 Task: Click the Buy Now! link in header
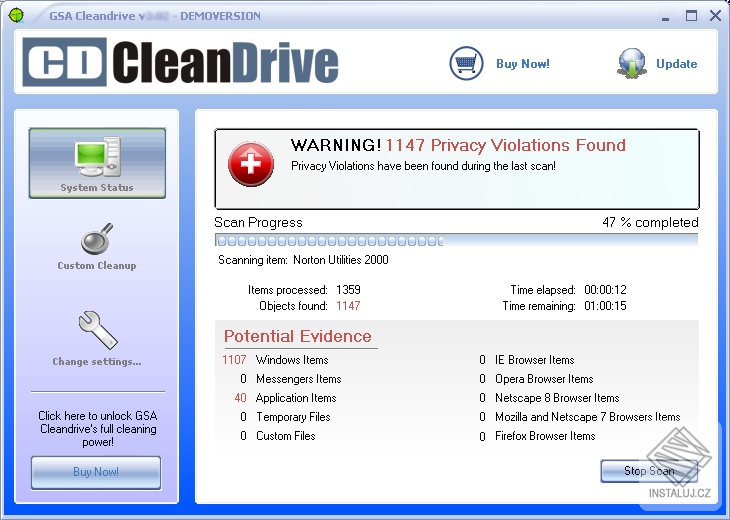tap(523, 64)
